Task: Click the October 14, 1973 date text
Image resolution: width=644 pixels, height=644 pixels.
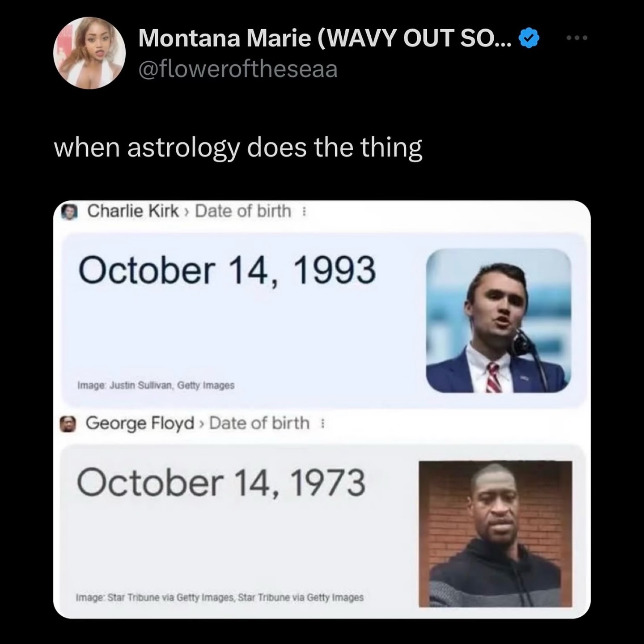Action: click(x=221, y=483)
